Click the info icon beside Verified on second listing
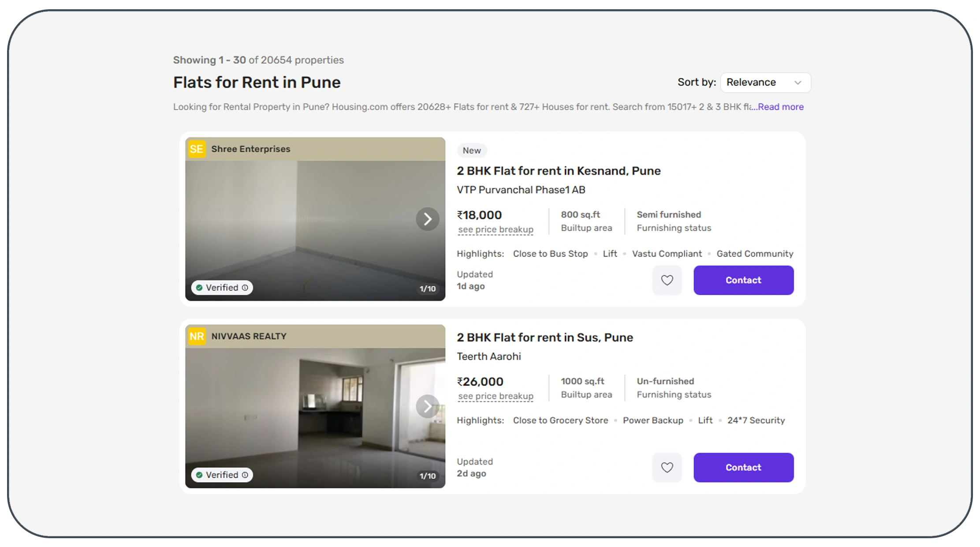 (246, 475)
